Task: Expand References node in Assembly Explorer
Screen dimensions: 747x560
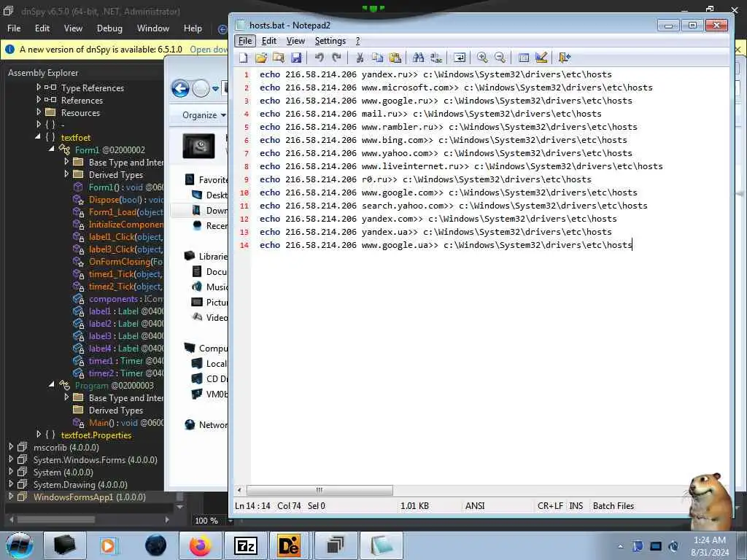Action: tap(39, 99)
